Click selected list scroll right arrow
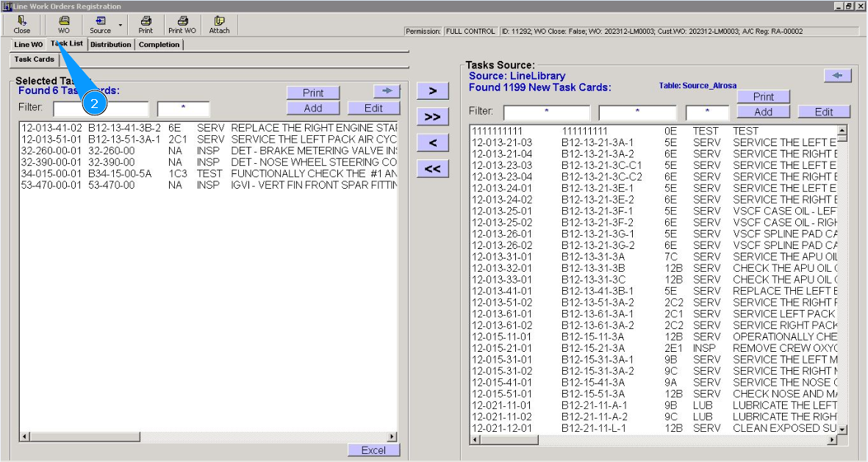This screenshot has width=868, height=462. pos(392,436)
